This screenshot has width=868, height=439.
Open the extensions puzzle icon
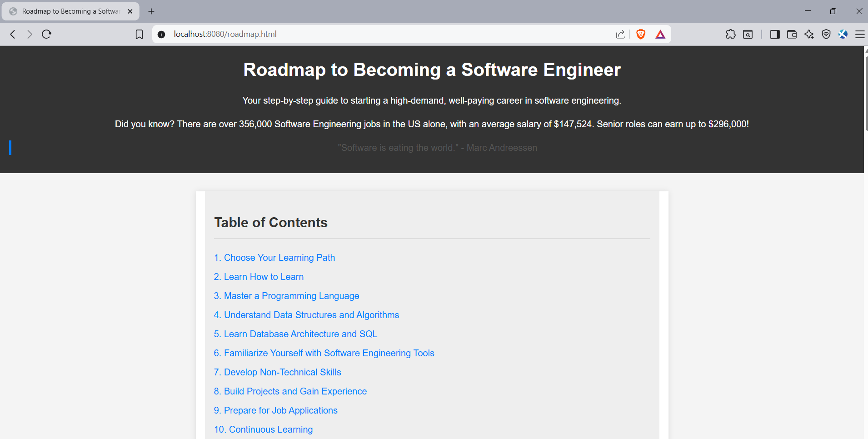click(x=731, y=34)
